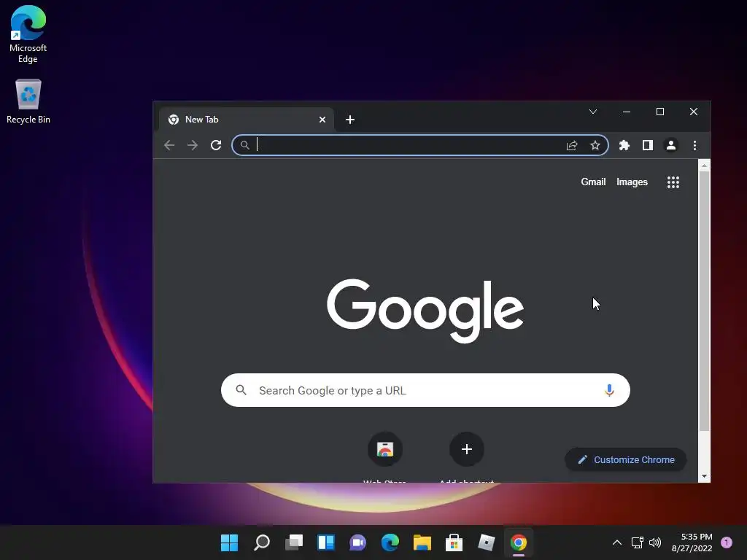Open the Chrome profile avatar icon
Viewport: 747px width, 560px height.
click(x=671, y=145)
